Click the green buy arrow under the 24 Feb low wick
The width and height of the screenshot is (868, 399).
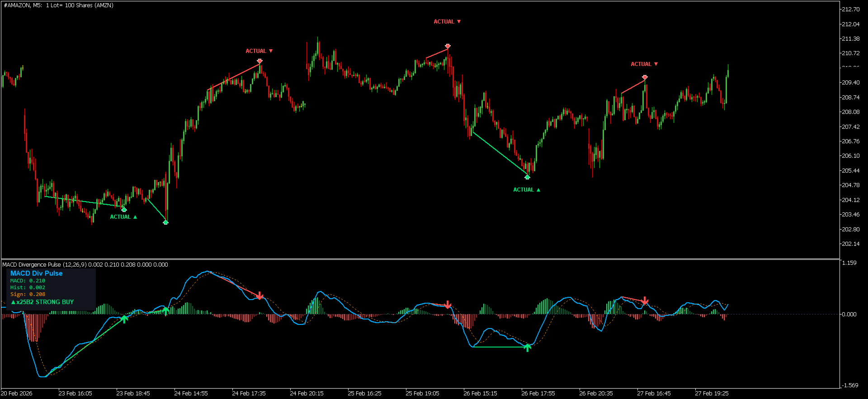click(165, 222)
